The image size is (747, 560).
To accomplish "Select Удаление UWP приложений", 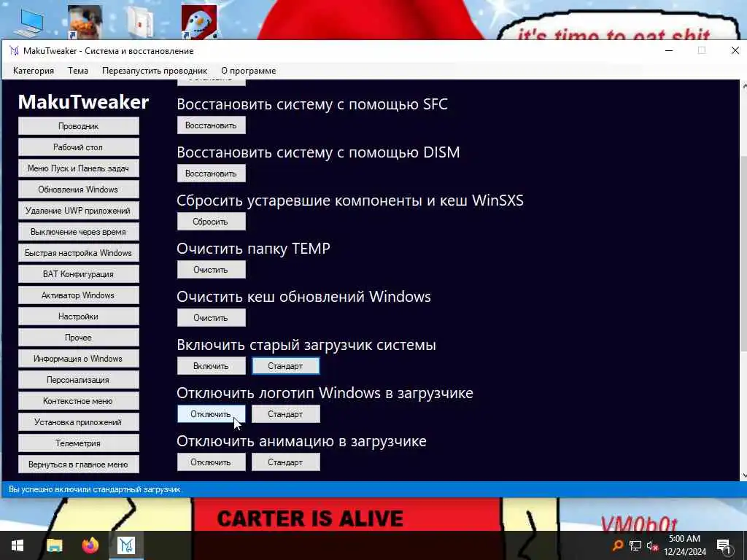I will coord(79,211).
